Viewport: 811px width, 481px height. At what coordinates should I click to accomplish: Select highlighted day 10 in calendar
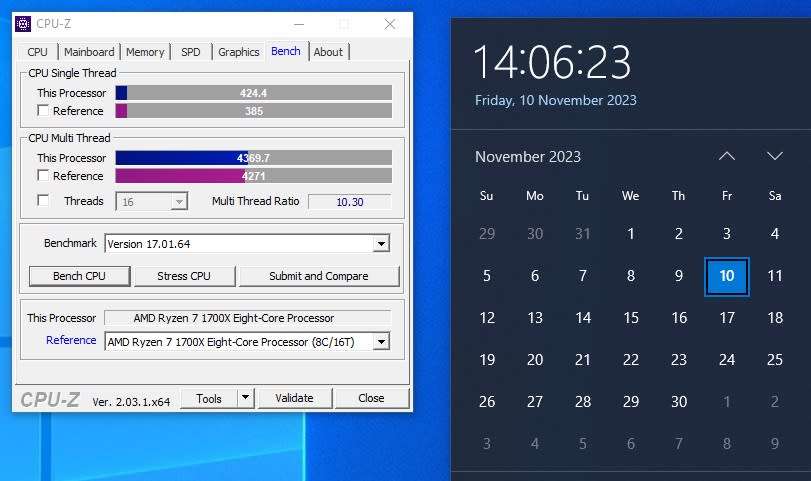[x=727, y=276]
